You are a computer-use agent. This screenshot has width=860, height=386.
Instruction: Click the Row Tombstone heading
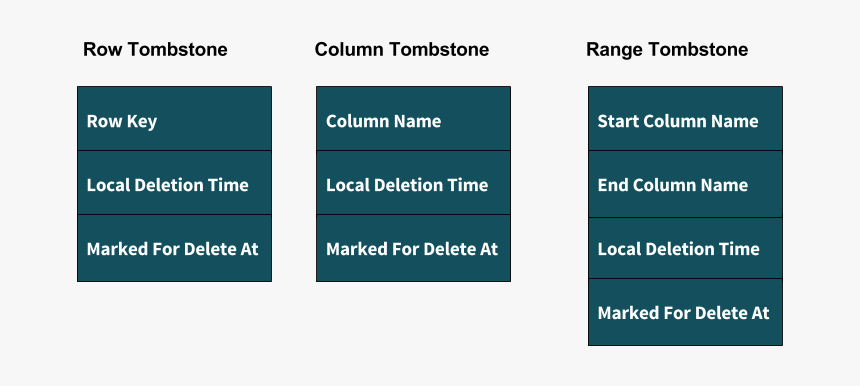tap(155, 50)
